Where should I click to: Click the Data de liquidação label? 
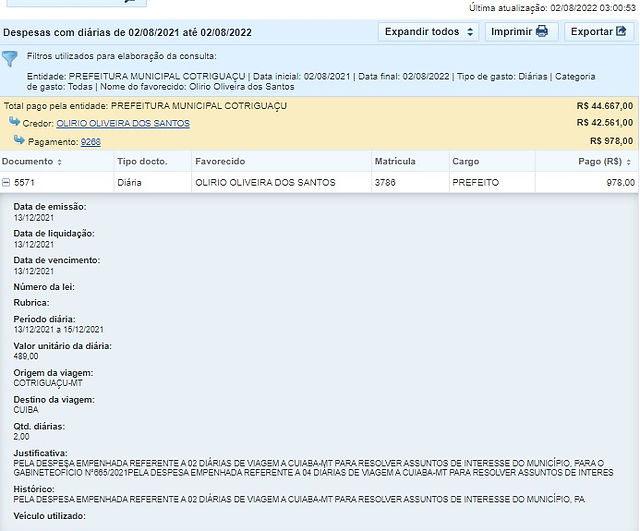pos(54,233)
